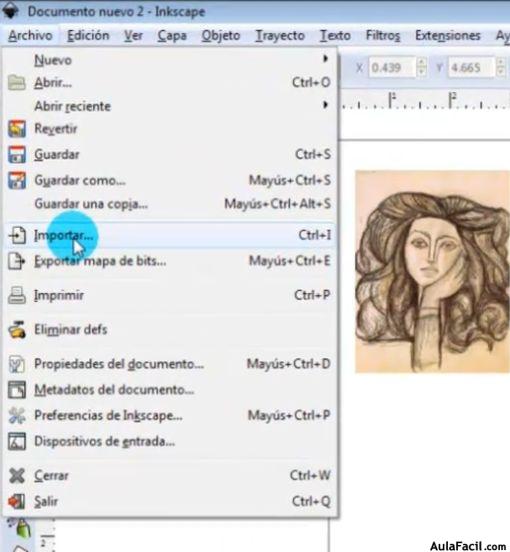Click the Propiedades del documento icon
Viewport: 510px width, 552px height.
click(17, 364)
